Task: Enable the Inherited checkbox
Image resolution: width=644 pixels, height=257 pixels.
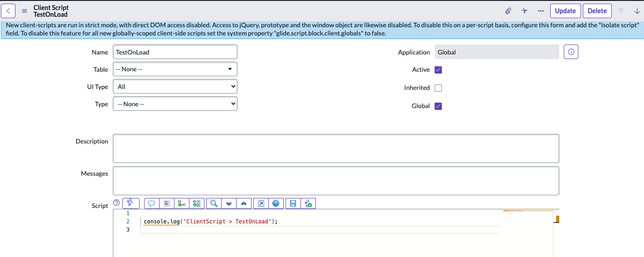Action: coord(438,88)
